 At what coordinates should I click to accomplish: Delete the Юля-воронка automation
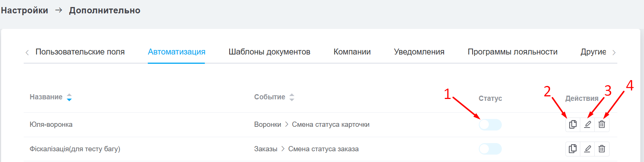[602, 125]
